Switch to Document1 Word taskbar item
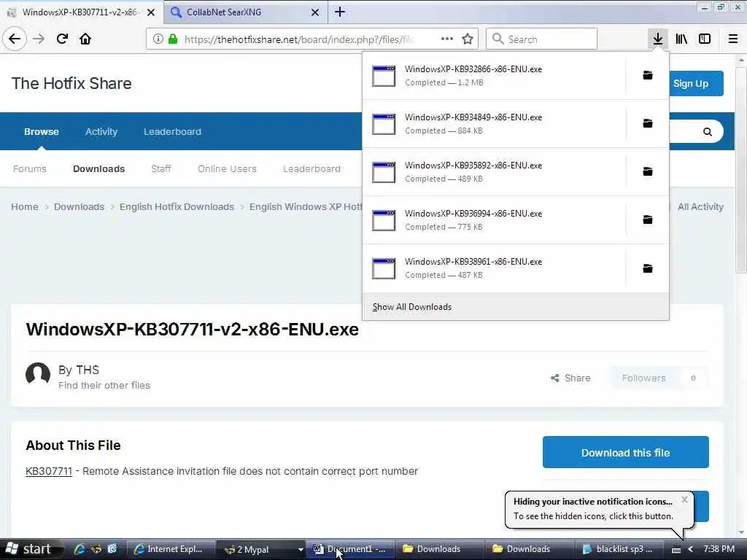This screenshot has height=560, width=747. pos(350,549)
